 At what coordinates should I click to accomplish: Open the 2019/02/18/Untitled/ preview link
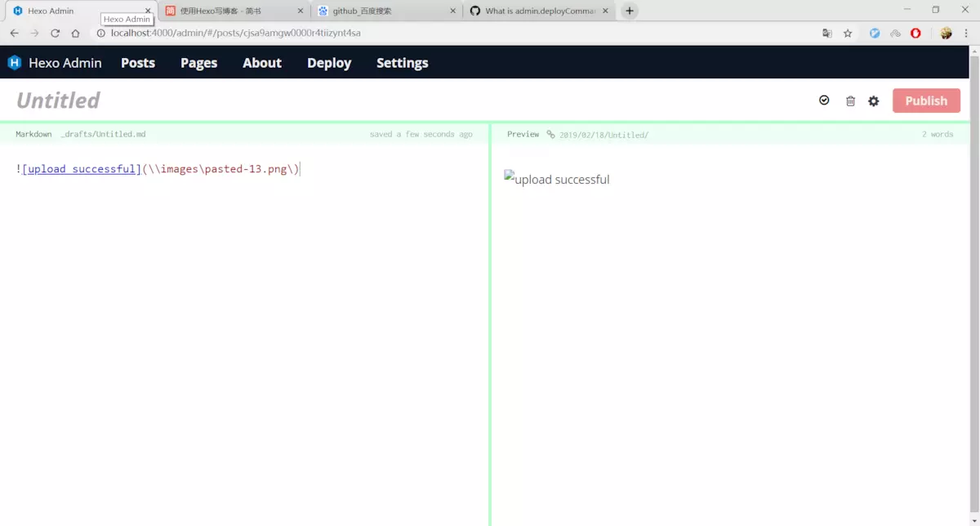tap(604, 135)
